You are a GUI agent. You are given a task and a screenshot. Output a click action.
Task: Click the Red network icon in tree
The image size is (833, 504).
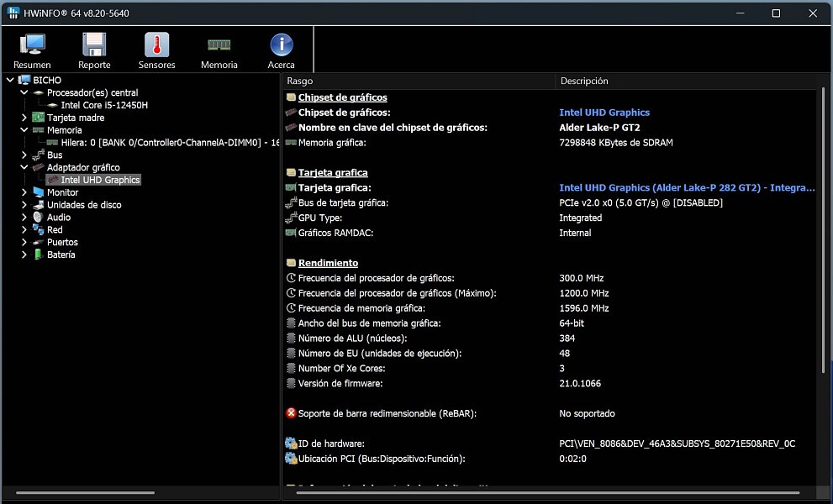39,230
